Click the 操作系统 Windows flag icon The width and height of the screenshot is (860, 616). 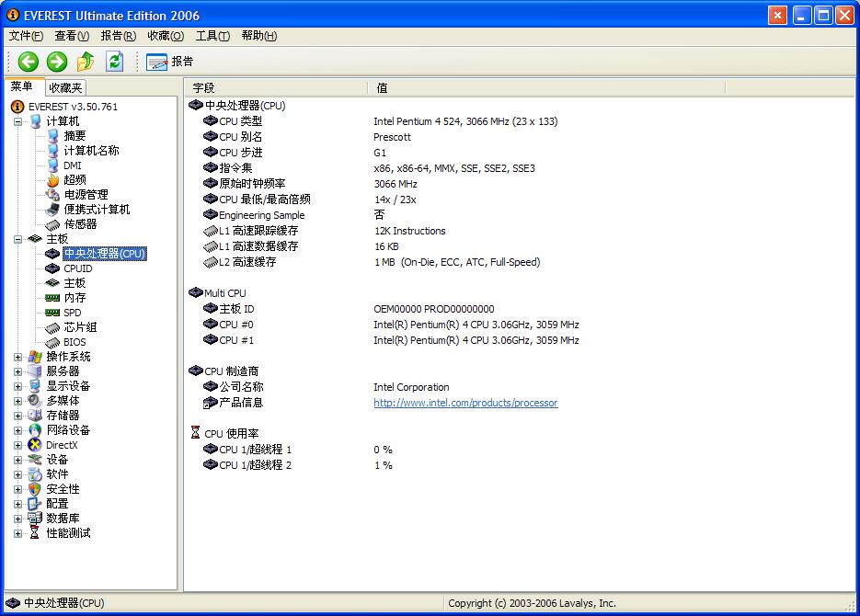point(35,357)
